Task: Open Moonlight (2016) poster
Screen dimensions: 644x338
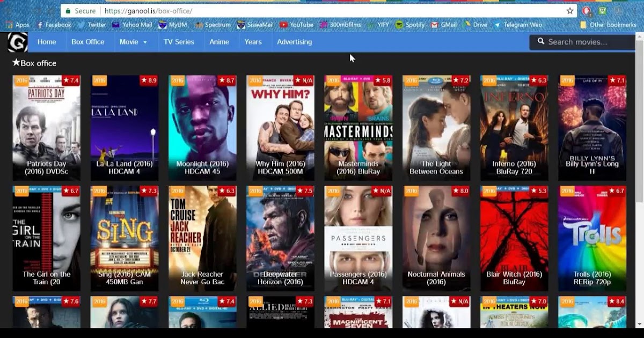Action: click(x=202, y=128)
